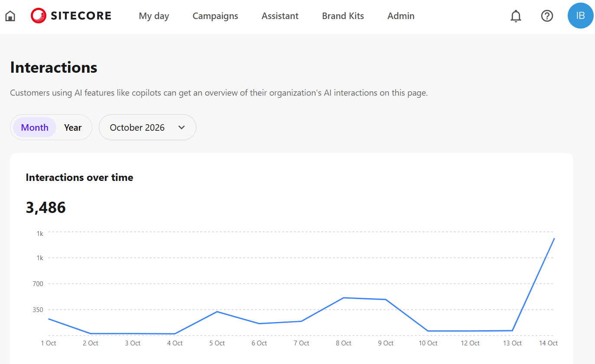Click the 3 Oct axis label

tap(133, 343)
